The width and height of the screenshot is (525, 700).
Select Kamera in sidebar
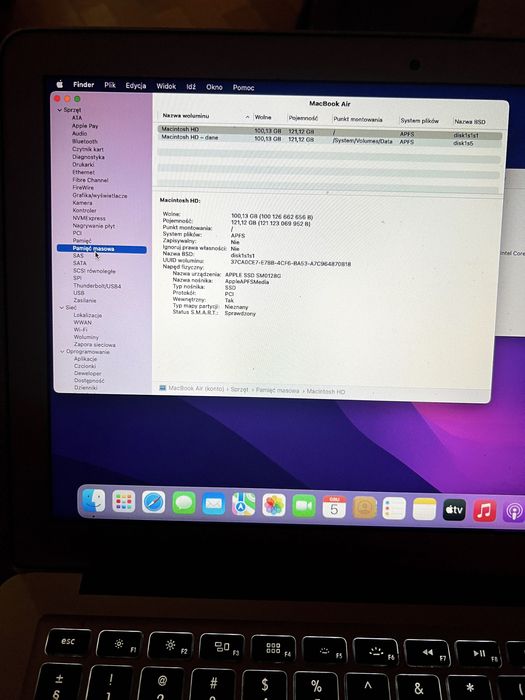(x=83, y=203)
